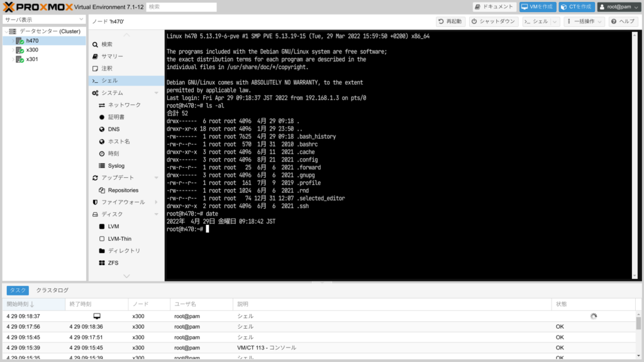Viewport: 644px width, 362px height.
Task: Open ネットワーク settings
Action: (x=126, y=105)
